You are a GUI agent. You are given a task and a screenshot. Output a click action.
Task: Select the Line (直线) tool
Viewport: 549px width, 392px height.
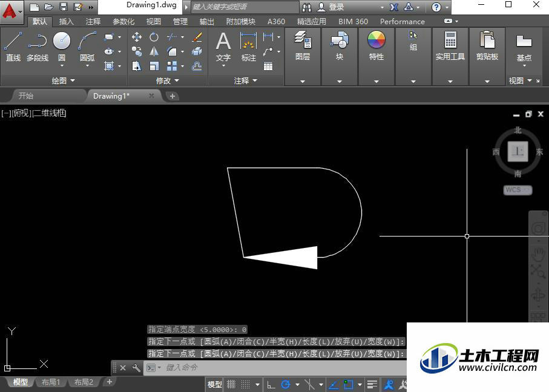[x=13, y=47]
